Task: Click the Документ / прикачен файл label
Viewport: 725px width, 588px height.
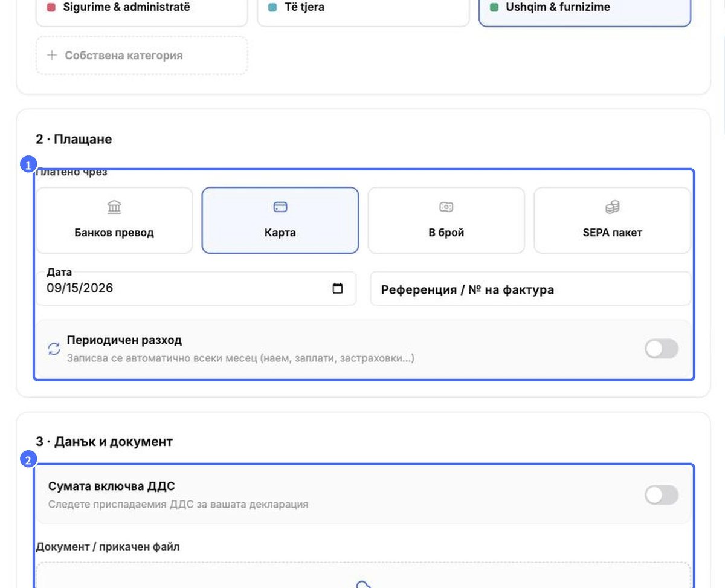Action: [x=108, y=547]
